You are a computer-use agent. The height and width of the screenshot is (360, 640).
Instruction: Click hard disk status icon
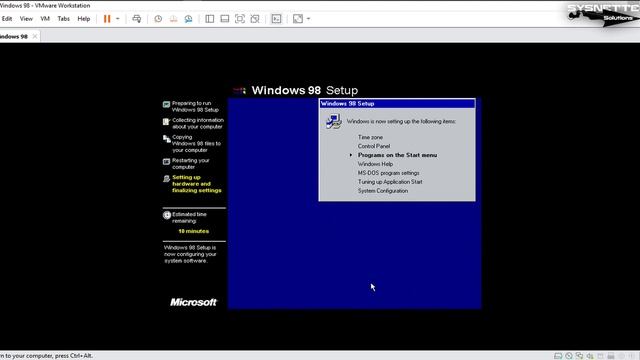point(558,356)
